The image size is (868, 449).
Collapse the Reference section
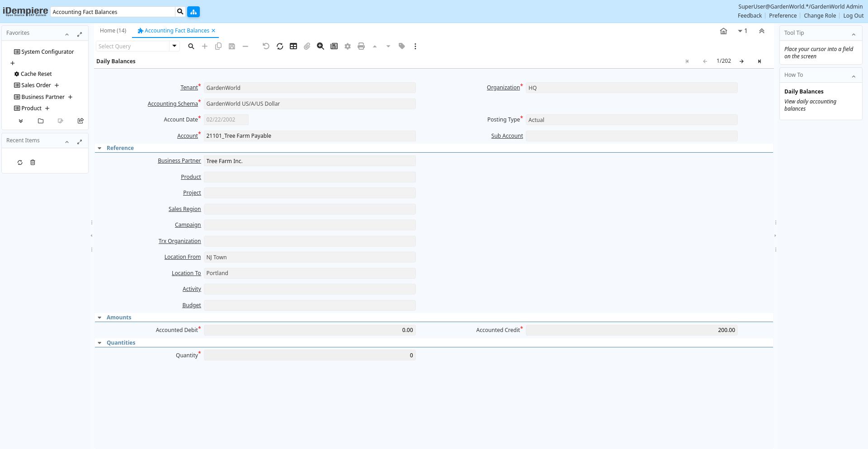click(x=100, y=148)
